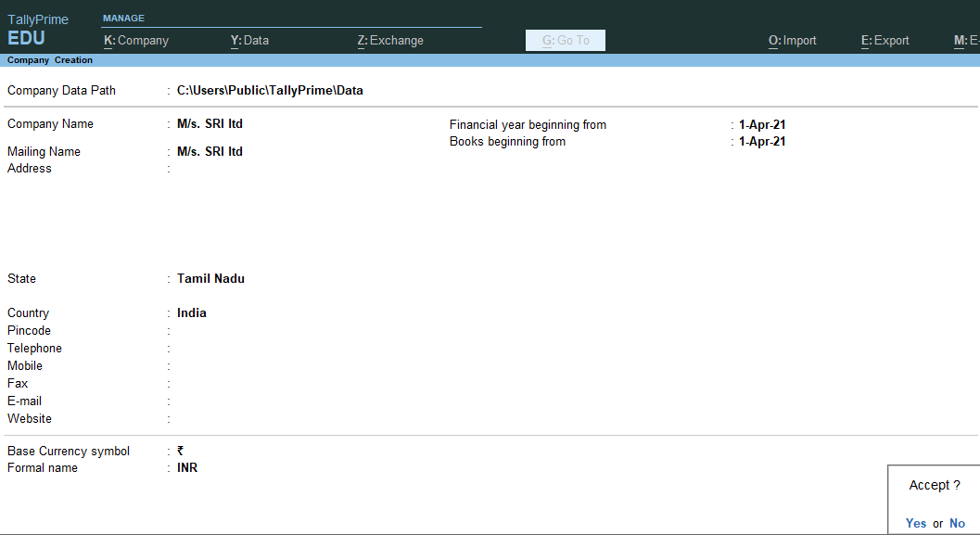
Task: Click the MANAGE header label
Action: pyautogui.click(x=123, y=19)
